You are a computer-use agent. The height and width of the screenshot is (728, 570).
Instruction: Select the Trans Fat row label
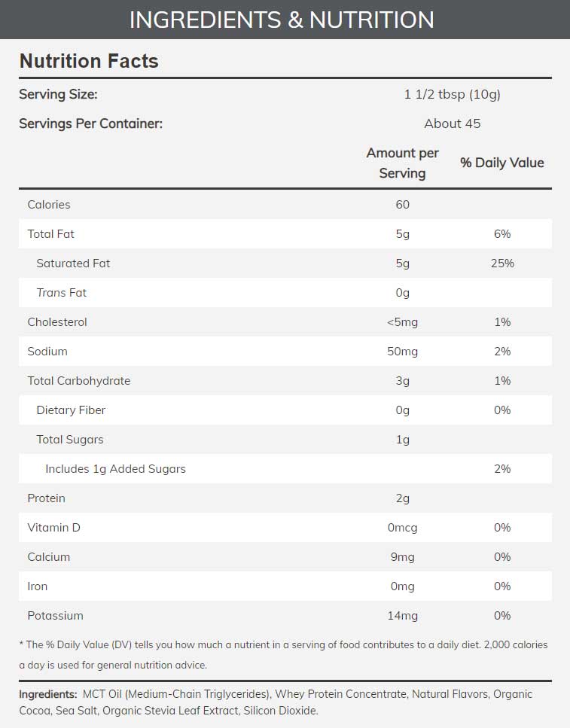tap(62, 293)
